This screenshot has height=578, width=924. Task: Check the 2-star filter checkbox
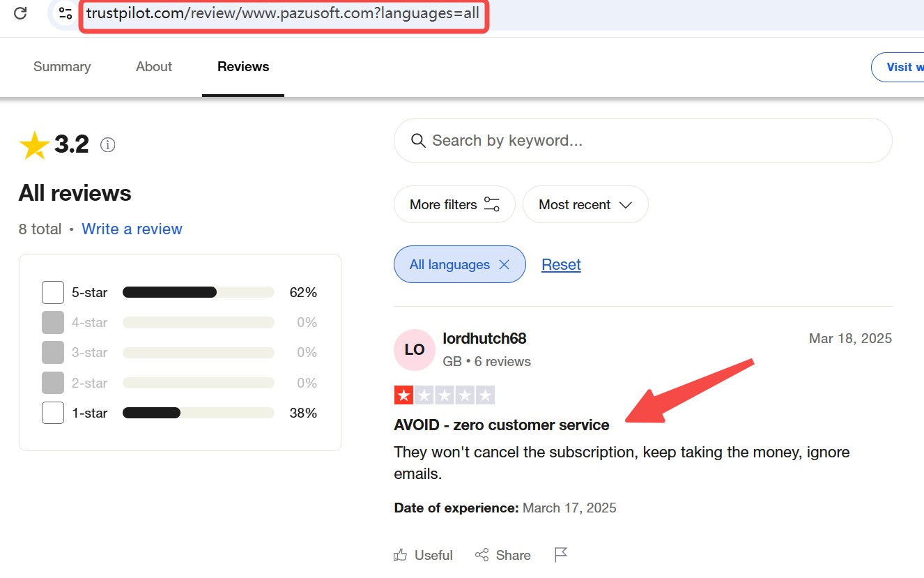point(53,383)
